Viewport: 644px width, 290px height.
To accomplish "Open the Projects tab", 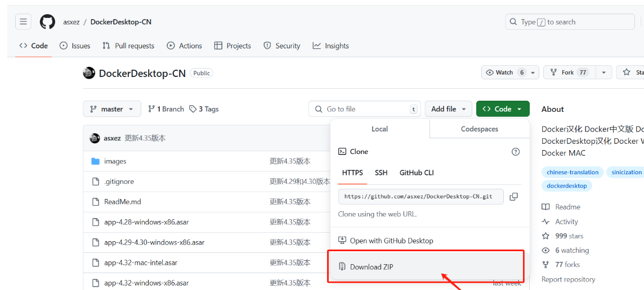I will coord(232,46).
